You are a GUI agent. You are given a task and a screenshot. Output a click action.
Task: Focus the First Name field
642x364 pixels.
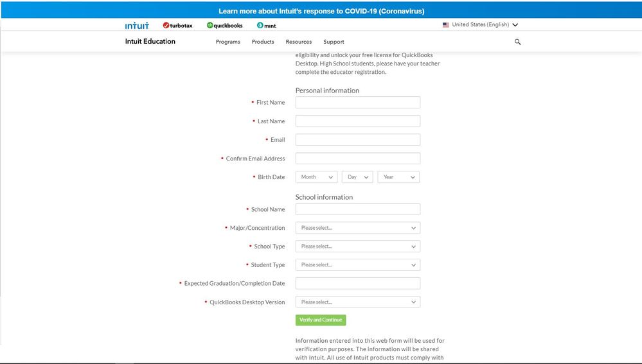pos(358,102)
